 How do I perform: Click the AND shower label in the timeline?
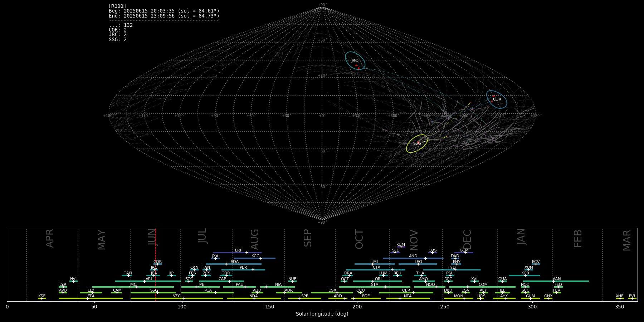413,256
